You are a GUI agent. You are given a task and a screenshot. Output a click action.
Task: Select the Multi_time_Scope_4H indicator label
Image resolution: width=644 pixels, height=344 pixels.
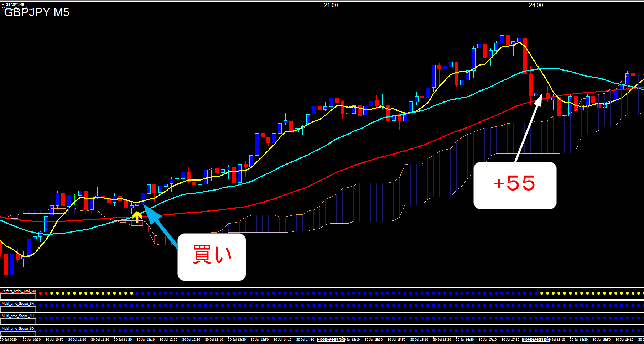coord(18,316)
